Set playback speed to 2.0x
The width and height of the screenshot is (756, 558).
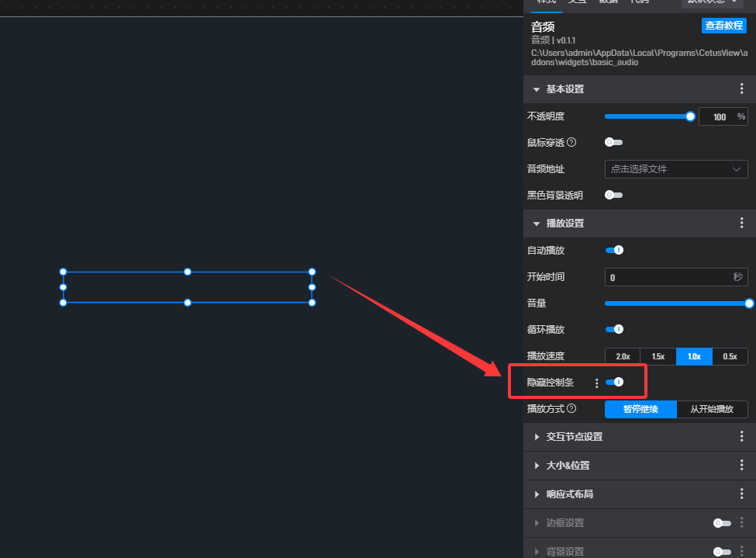tap(623, 357)
